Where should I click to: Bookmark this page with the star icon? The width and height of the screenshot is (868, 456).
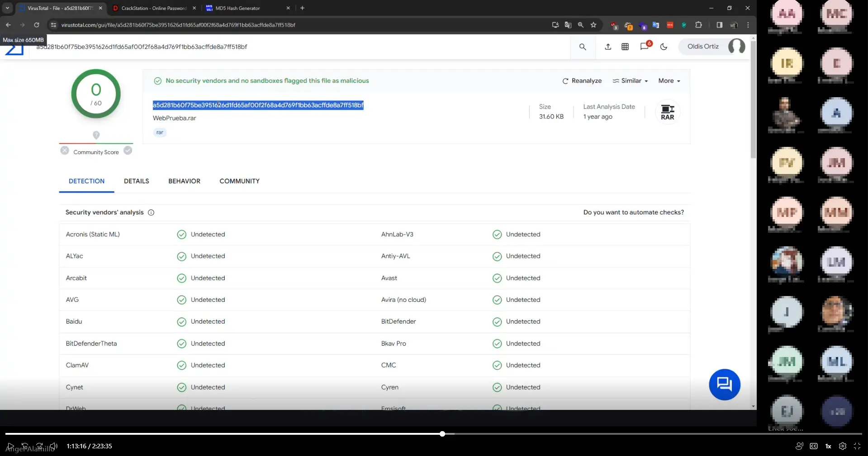593,25
